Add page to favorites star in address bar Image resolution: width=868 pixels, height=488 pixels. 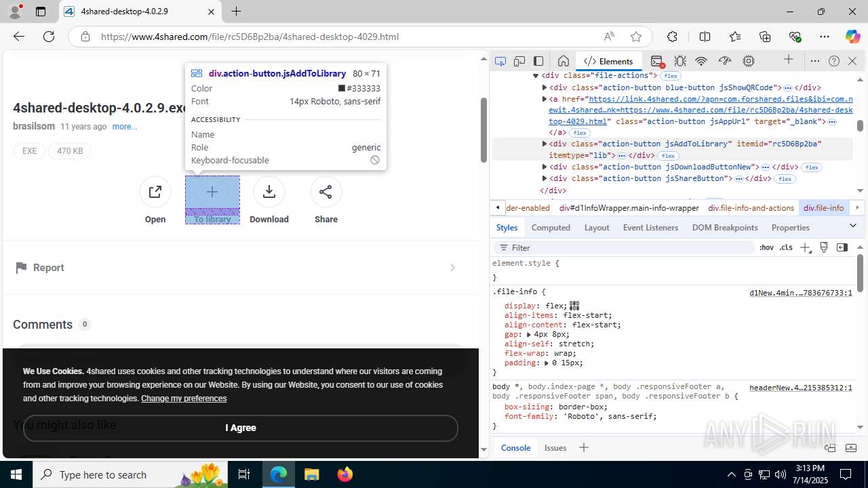click(635, 37)
